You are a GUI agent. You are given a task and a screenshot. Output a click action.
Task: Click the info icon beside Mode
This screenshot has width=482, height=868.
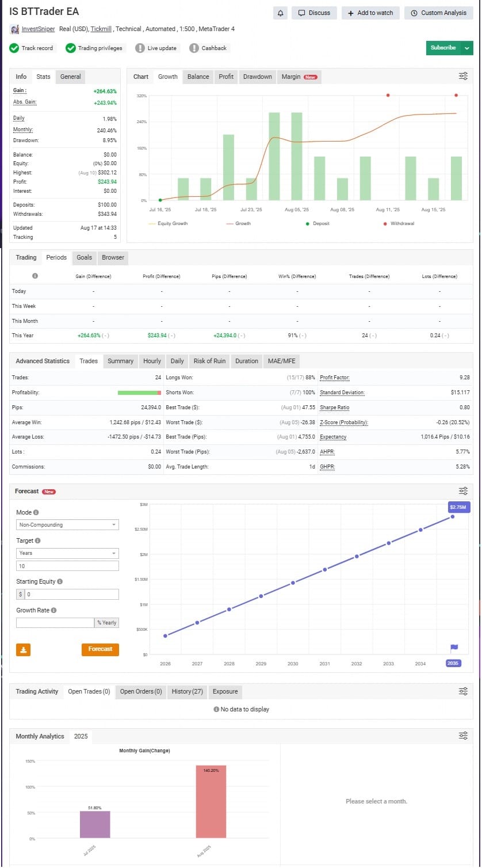pyautogui.click(x=36, y=512)
